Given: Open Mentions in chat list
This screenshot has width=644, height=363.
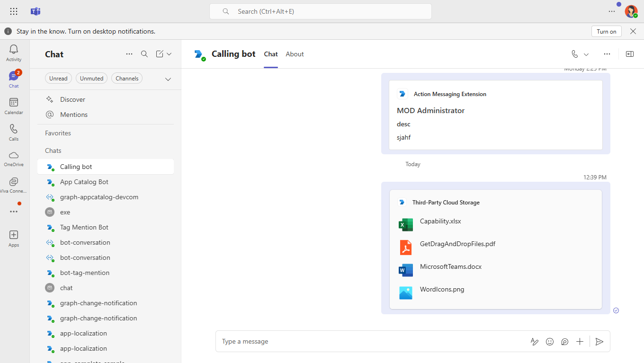Looking at the screenshot, I should point(106,115).
